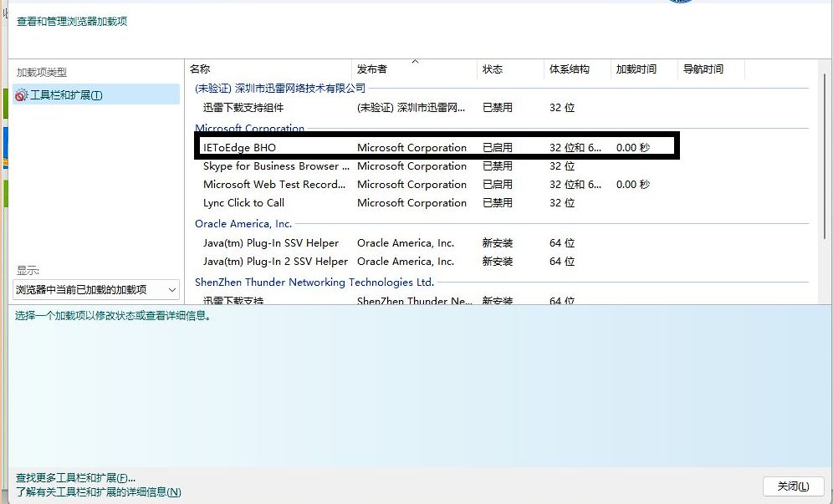Sort the list by 名称 column
The height and width of the screenshot is (504, 833).
click(200, 69)
